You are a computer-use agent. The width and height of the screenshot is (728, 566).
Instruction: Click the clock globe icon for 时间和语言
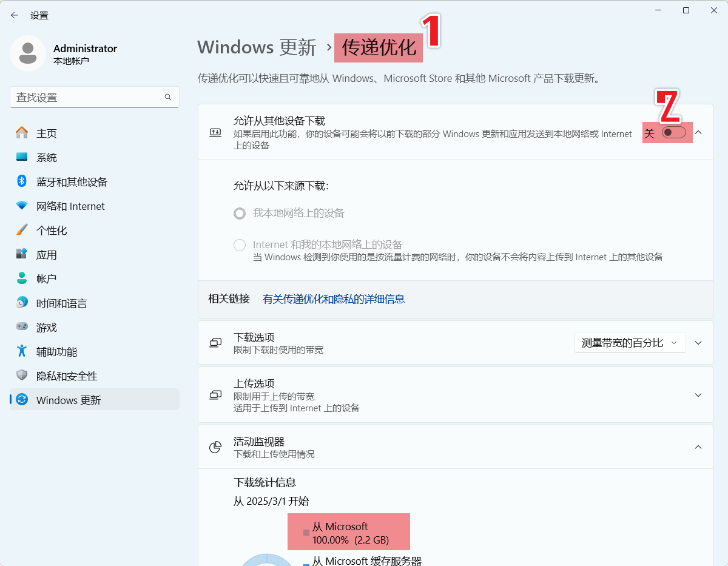pos(22,303)
